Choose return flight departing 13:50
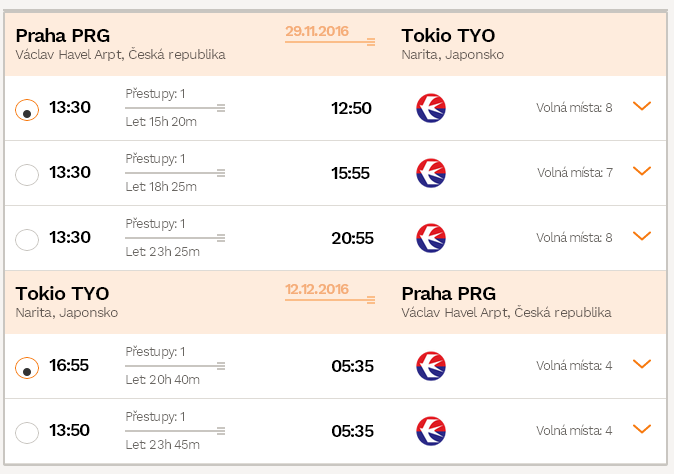The height and width of the screenshot is (474, 674). 27,432
